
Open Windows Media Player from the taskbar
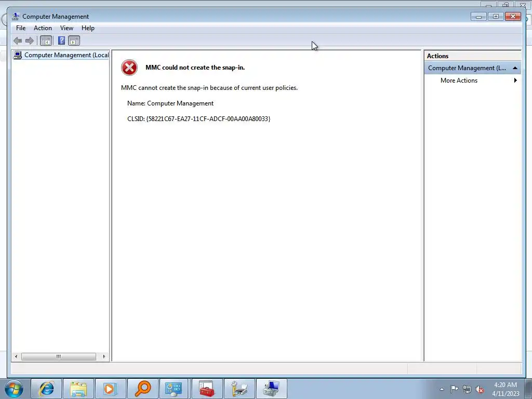(111, 389)
